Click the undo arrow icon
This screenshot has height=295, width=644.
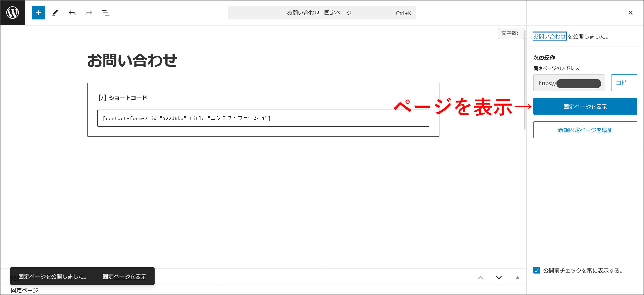tap(72, 13)
